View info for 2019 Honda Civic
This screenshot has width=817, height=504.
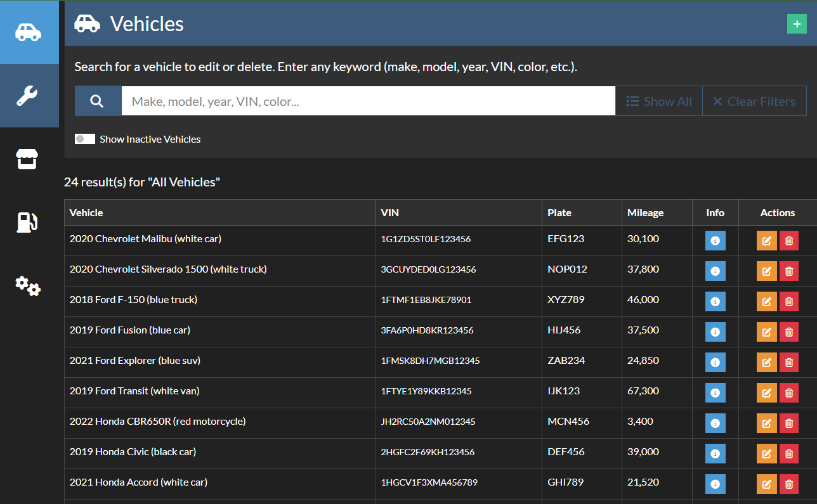point(716,453)
